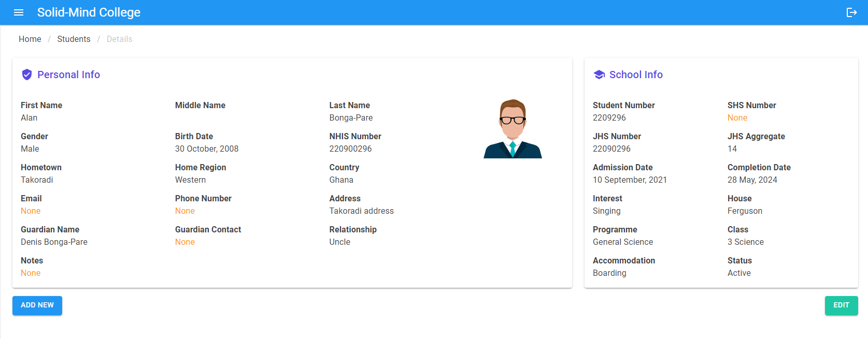Viewport: 868px width, 339px height.
Task: Click hometown value Takoradi
Action: 37,180
